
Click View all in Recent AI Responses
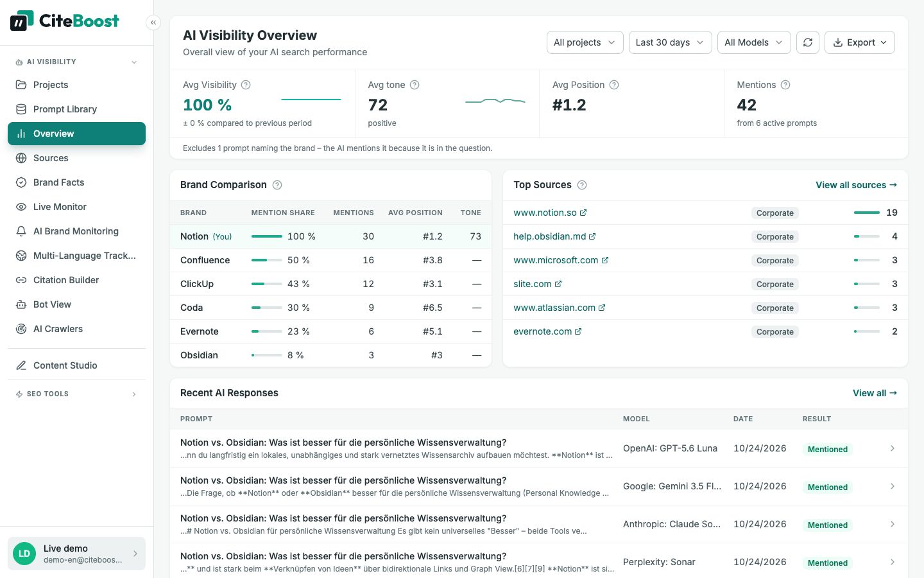pyautogui.click(x=875, y=393)
